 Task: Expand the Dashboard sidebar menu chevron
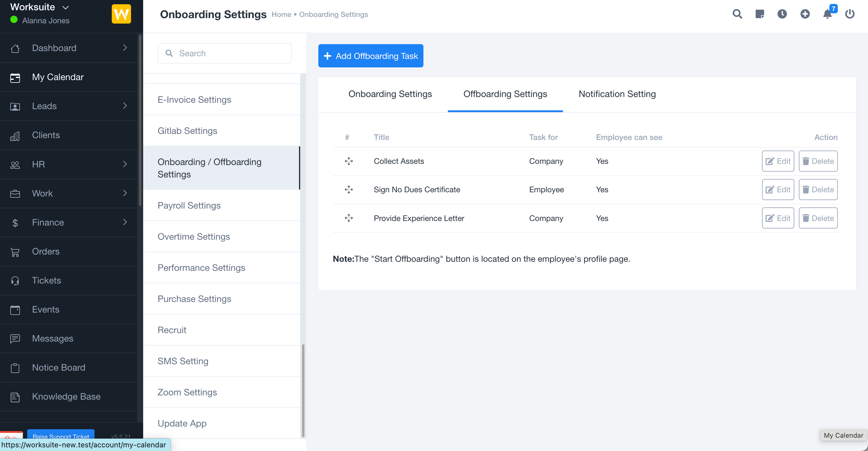pyautogui.click(x=125, y=48)
